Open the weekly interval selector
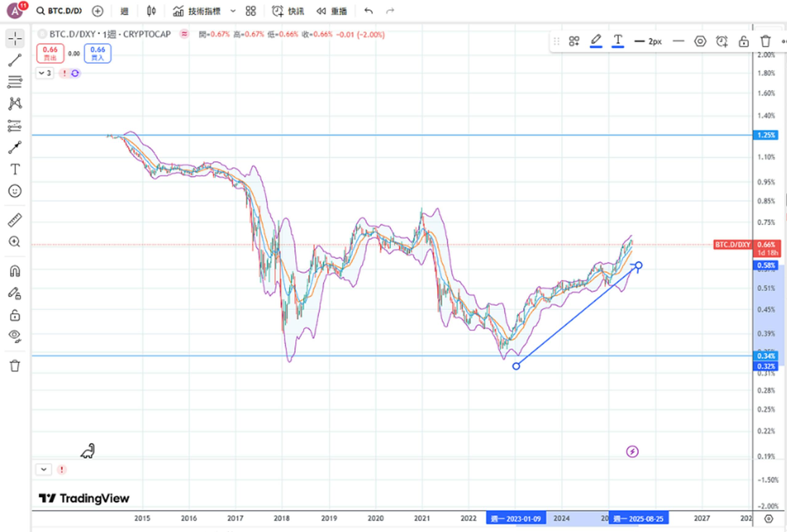 click(x=124, y=11)
